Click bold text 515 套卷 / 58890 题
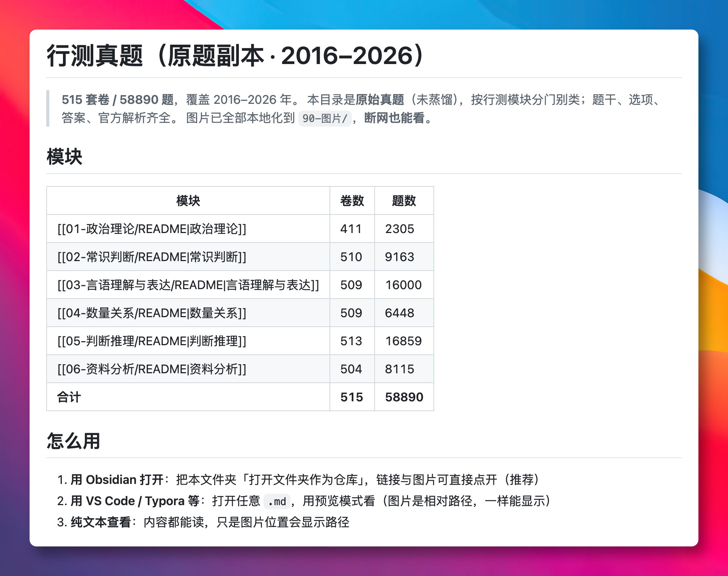 [118, 99]
